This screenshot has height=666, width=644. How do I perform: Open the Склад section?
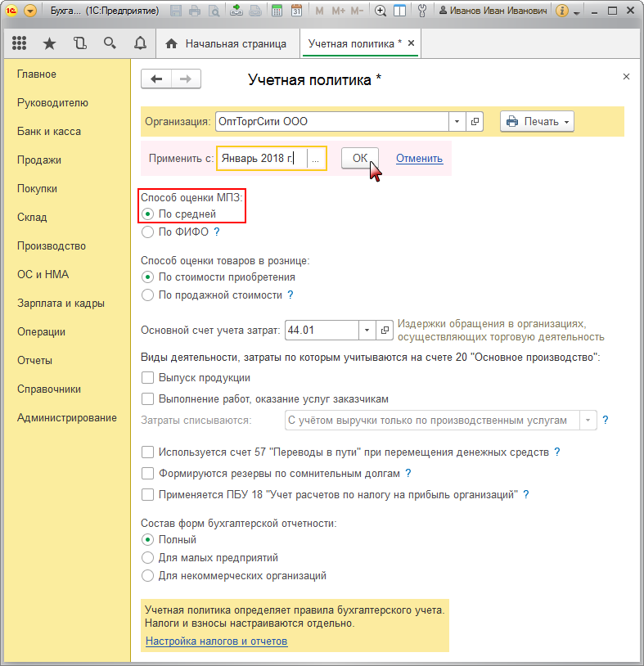[32, 217]
